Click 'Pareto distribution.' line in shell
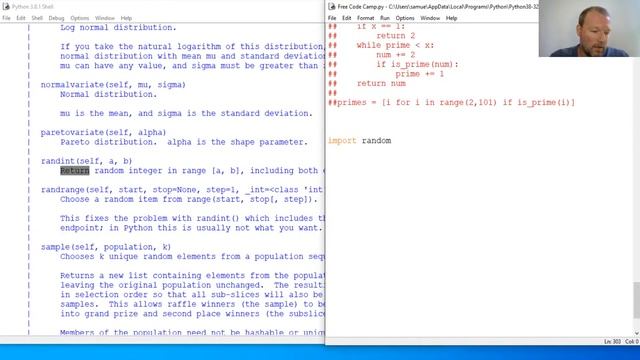The width and height of the screenshot is (640, 360). click(184, 142)
